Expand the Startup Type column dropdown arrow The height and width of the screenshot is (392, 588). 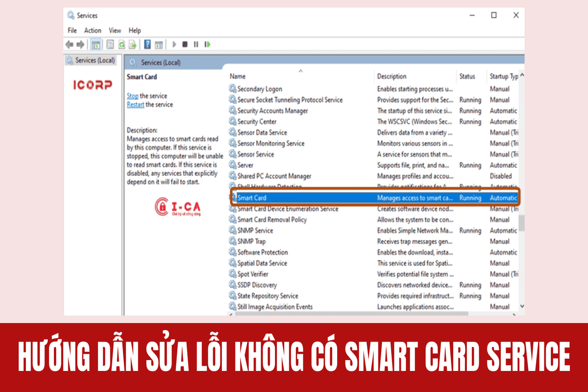(x=521, y=76)
